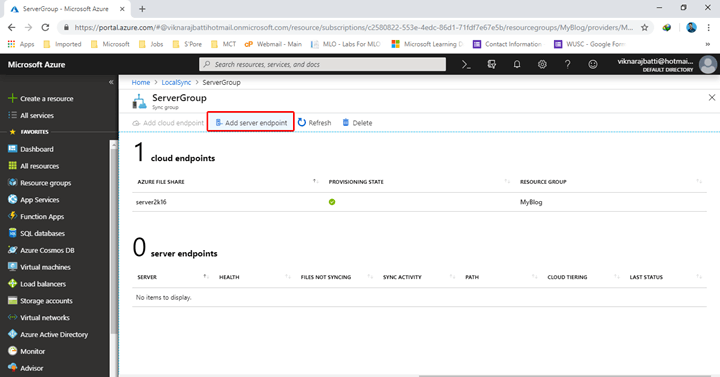This screenshot has width=720, height=377.
Task: Click the green provisioning state check icon
Action: coord(332,202)
